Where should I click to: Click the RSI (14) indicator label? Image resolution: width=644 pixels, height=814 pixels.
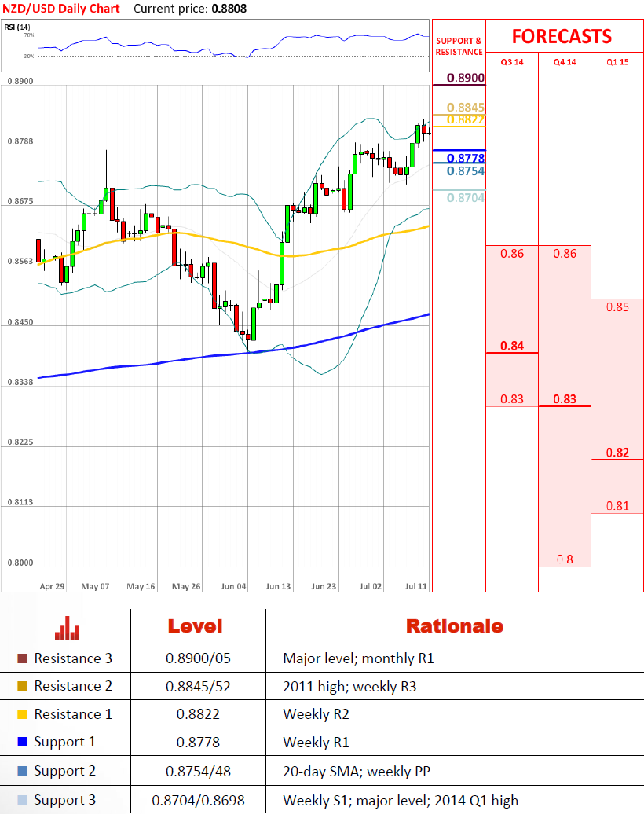pos(17,27)
